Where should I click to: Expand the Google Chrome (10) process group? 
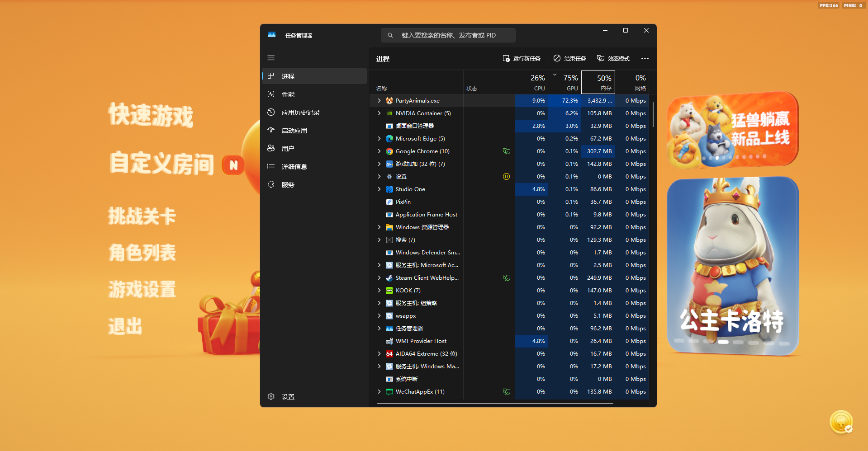point(379,151)
